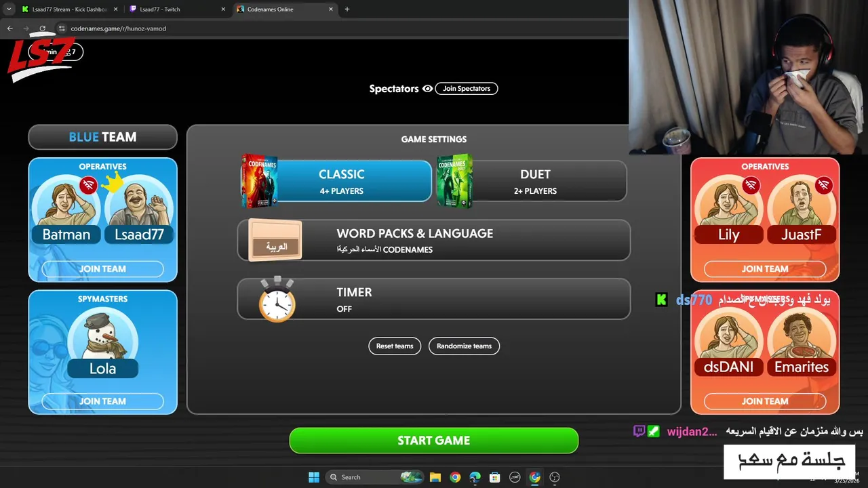Click Join Spectators button
868x488 pixels.
point(467,89)
